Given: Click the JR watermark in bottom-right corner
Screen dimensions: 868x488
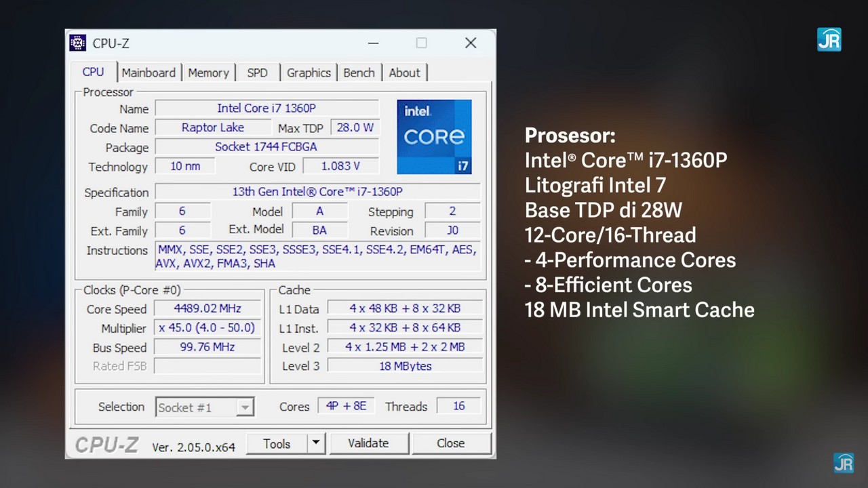Looking at the screenshot, I should point(844,463).
